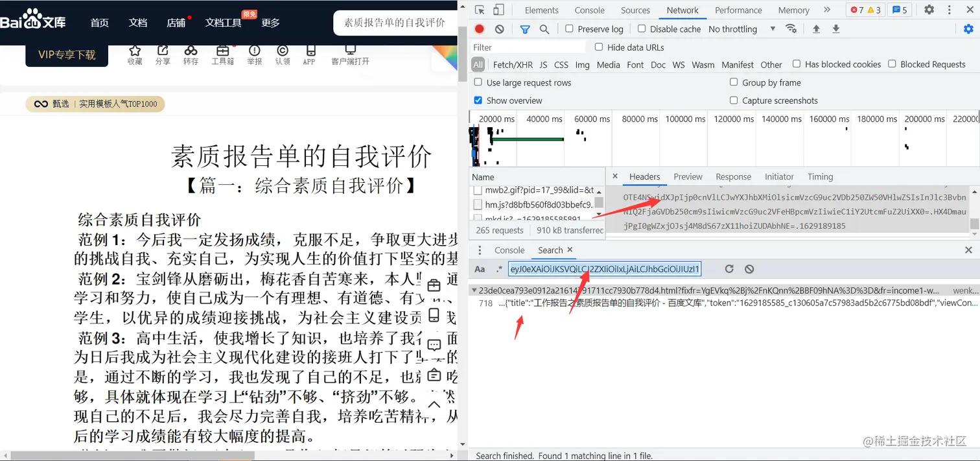The height and width of the screenshot is (461, 980).
Task: Filter requests by Fetch/XHR
Action: (513, 65)
